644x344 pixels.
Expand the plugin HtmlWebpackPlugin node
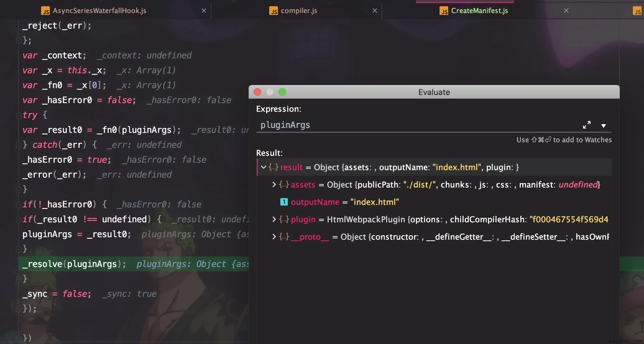tap(274, 220)
